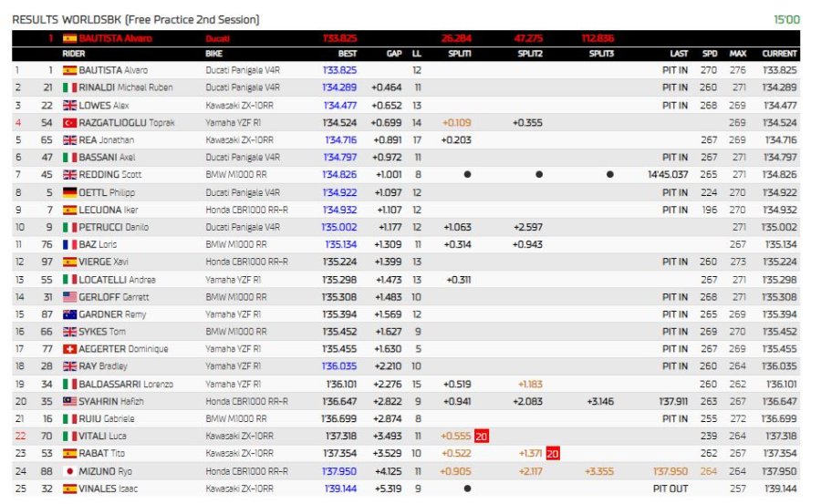Image resolution: width=821 pixels, height=504 pixels.
Task: Click the Spanish flag beside RABAT Tito
Action: [69, 453]
